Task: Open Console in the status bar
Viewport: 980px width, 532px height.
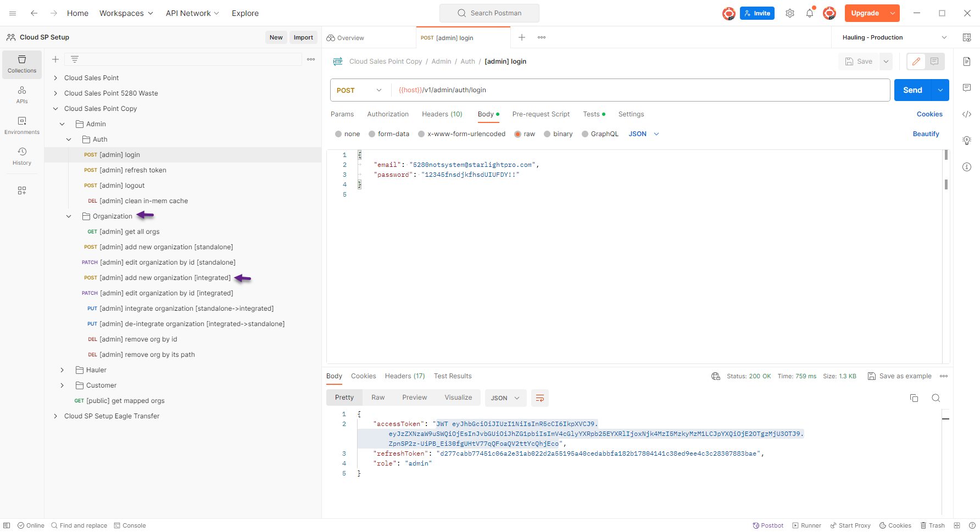Action: click(x=130, y=525)
